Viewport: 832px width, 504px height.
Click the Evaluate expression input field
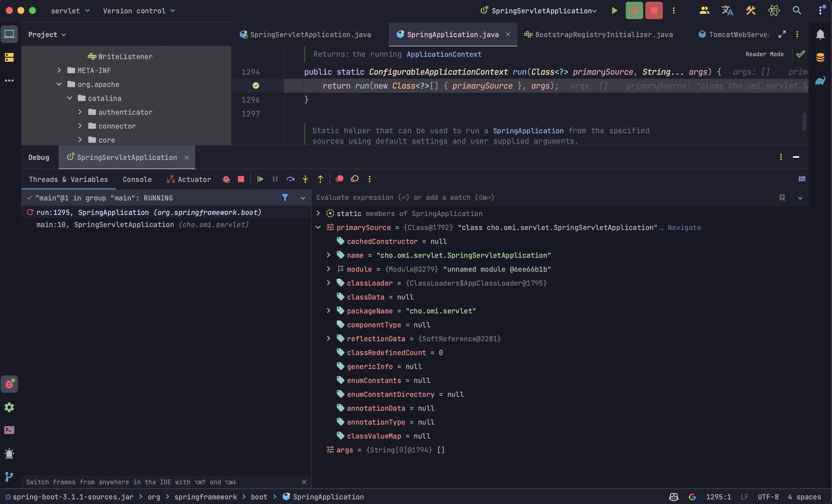tap(544, 198)
